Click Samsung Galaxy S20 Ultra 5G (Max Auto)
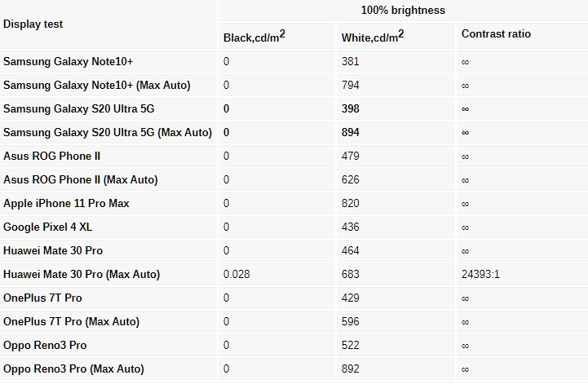 (108, 132)
